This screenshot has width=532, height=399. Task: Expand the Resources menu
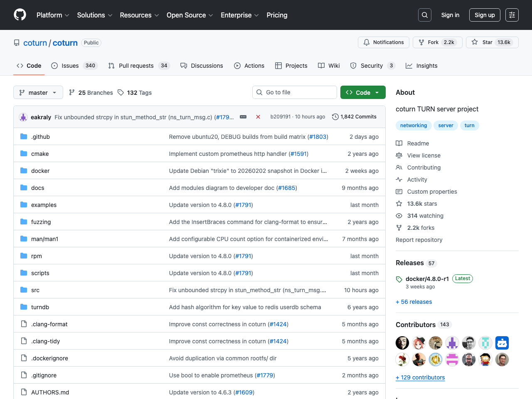[x=139, y=15]
